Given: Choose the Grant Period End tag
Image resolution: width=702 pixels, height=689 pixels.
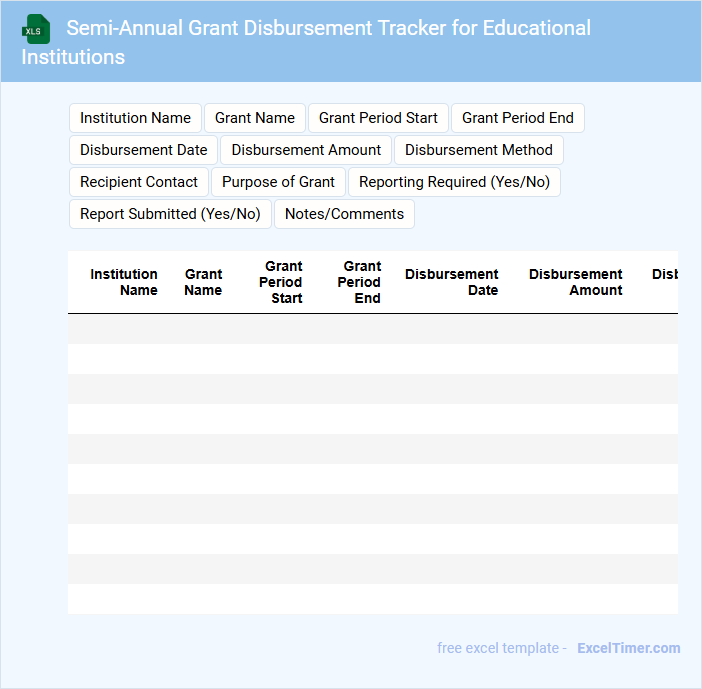Looking at the screenshot, I should (517, 118).
